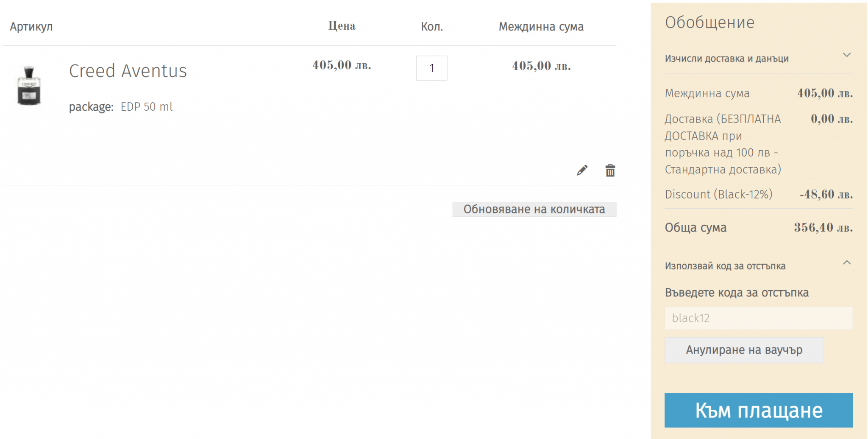Click the Изчисли доставка и данъци label
Viewport: 868px width, 439px height.
tap(726, 59)
